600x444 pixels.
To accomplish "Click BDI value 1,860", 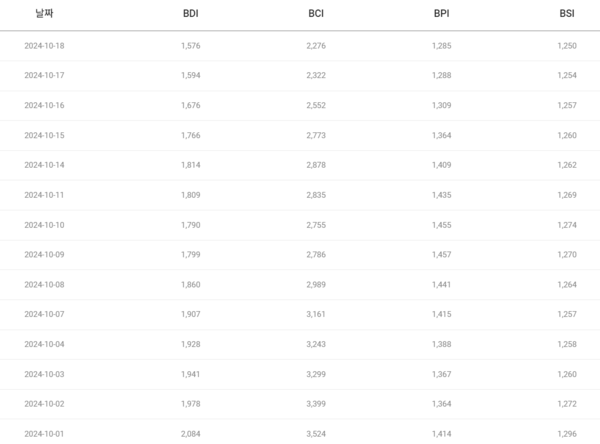I will pos(191,285).
